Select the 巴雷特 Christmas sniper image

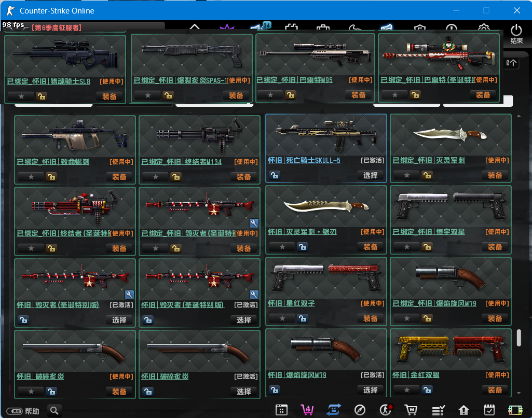(439, 54)
